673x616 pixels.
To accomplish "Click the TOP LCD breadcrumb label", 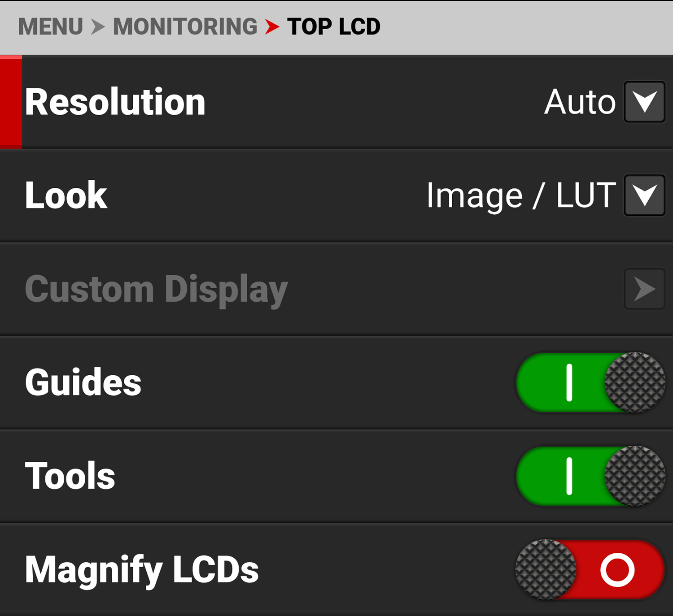I will (333, 26).
